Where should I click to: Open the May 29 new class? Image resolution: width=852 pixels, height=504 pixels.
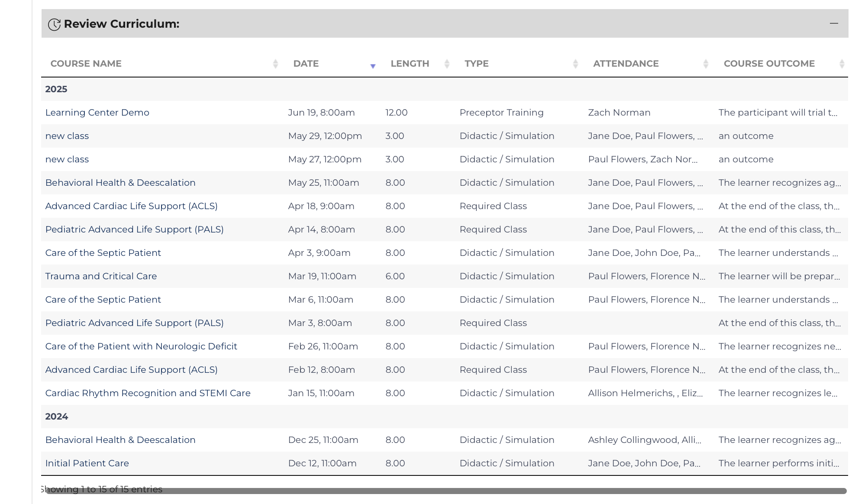[67, 136]
